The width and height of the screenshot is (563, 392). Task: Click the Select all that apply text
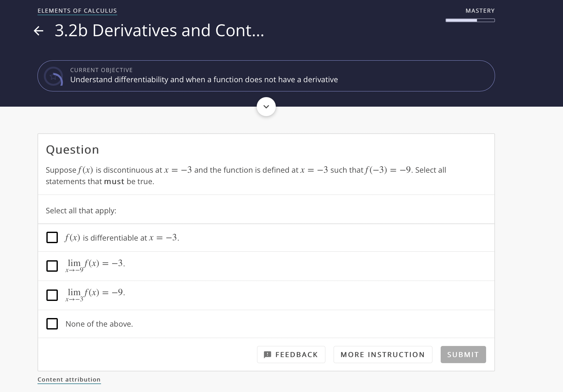coord(81,210)
